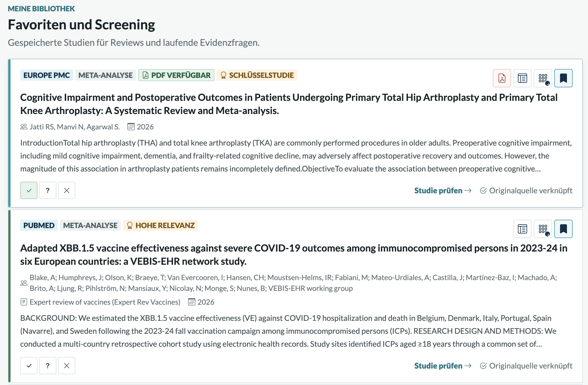The image size is (588, 385).
Task: Click META-ANALYSE badge on Cognitive Impairment study
Action: 105,75
